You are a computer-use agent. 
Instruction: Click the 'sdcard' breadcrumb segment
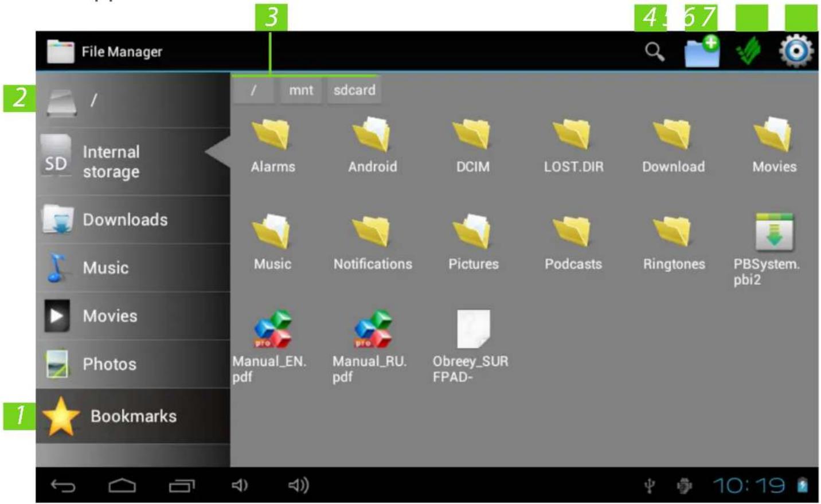[x=354, y=91]
